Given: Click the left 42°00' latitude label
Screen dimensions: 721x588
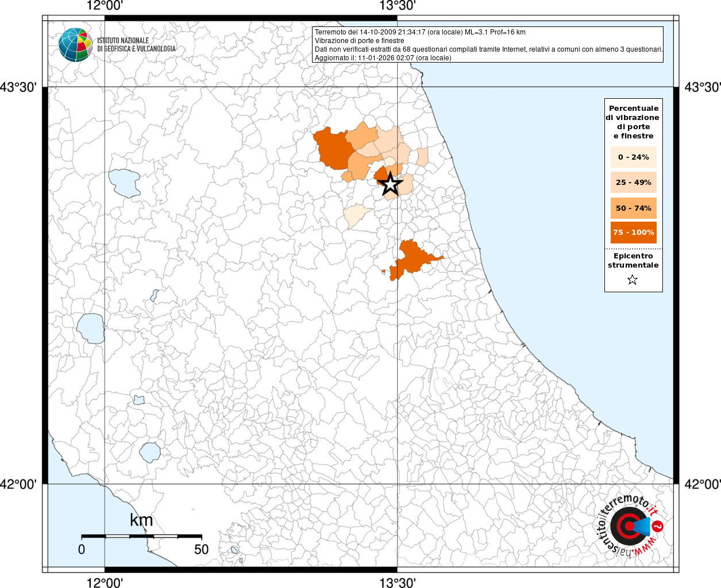Looking at the screenshot, I should 18,484.
